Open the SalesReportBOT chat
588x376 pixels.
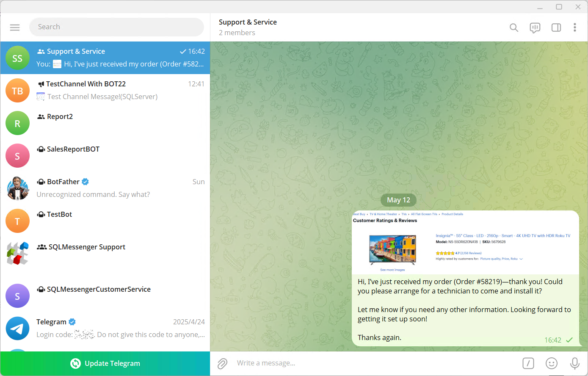tap(105, 155)
